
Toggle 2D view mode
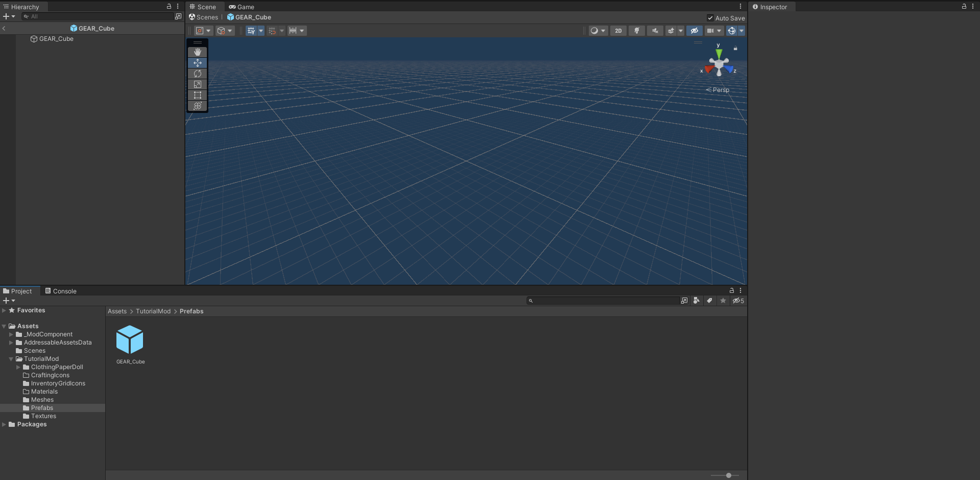618,31
